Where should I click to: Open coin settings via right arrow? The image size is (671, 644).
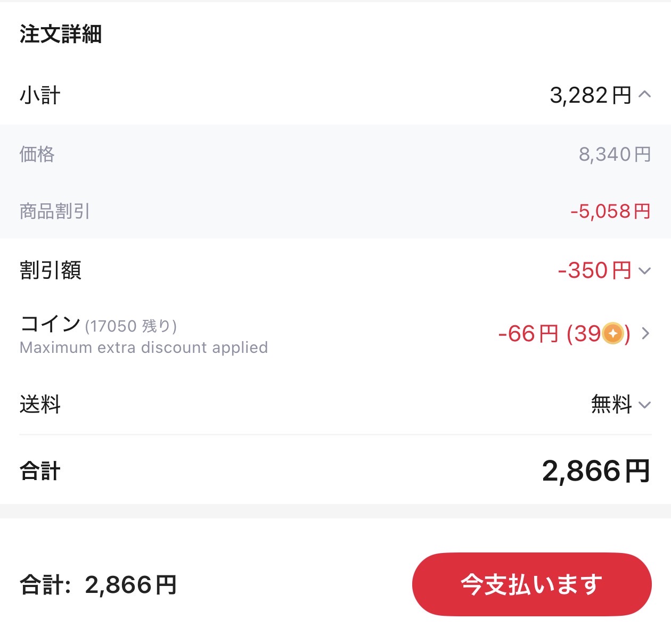(x=645, y=334)
